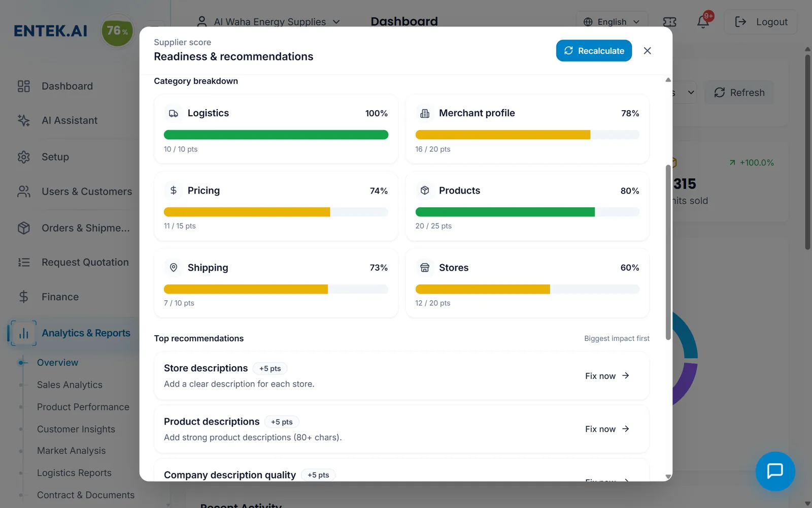812x508 pixels.
Task: Click the dialog scroll-down arrow
Action: pos(668,477)
